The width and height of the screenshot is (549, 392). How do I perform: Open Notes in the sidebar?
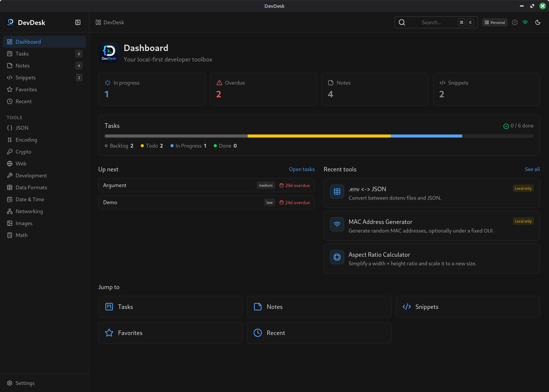coord(44,66)
